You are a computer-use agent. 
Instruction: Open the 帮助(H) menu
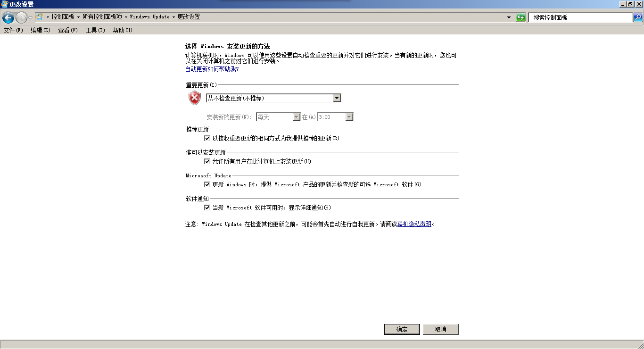click(123, 30)
